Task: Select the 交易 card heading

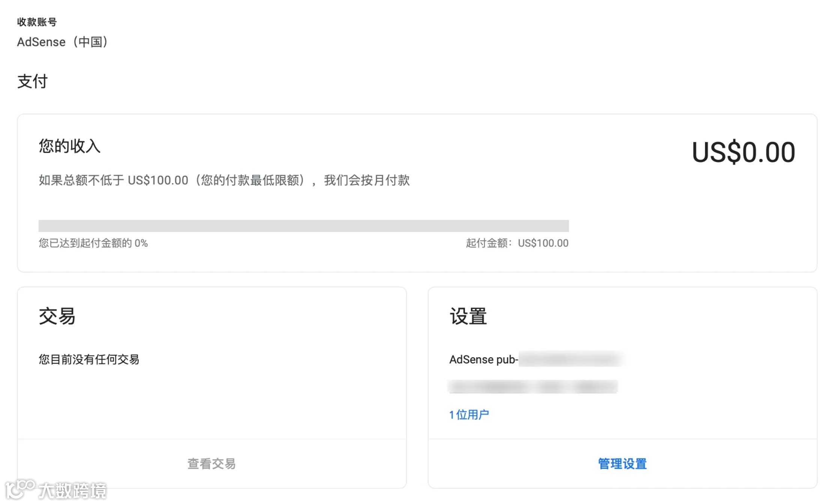Action: pos(57,316)
